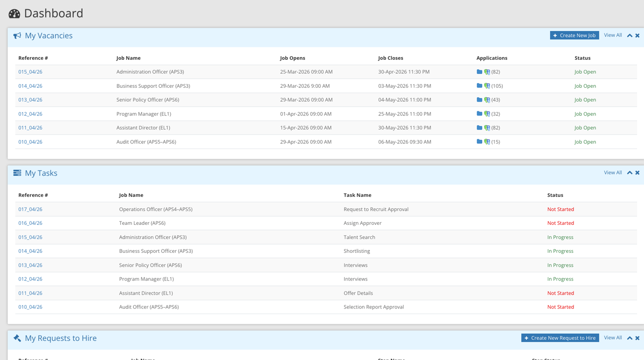Select the 'Offer Details' task name
644x360 pixels.
pos(358,293)
